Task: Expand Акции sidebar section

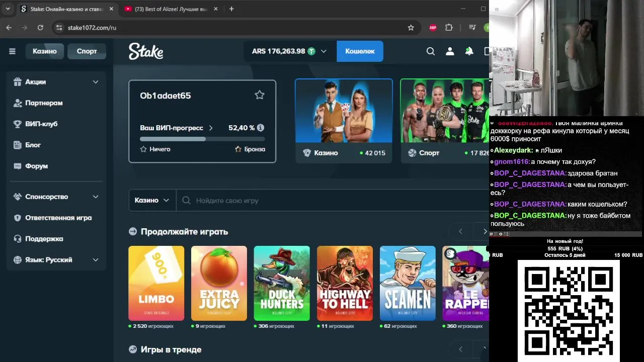Action: click(56, 82)
